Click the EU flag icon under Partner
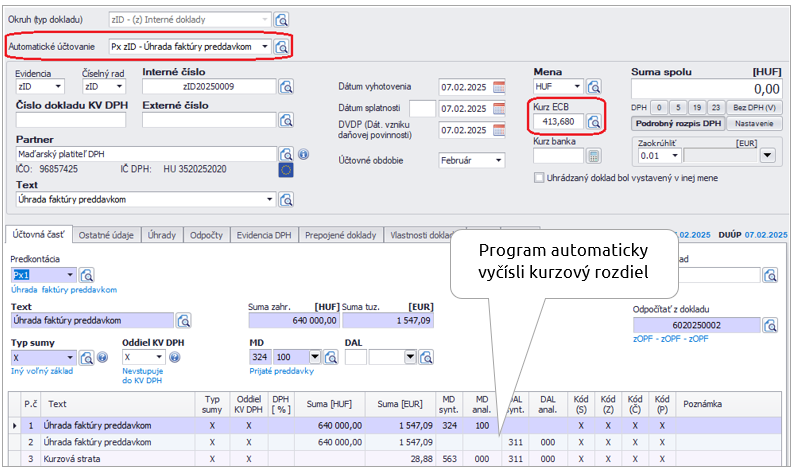 coord(286,170)
